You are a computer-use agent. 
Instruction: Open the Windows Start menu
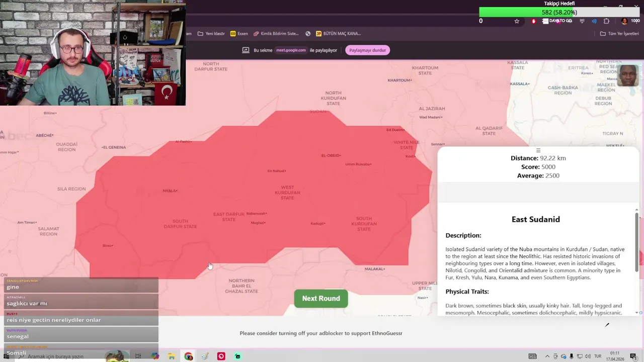click(x=6, y=356)
